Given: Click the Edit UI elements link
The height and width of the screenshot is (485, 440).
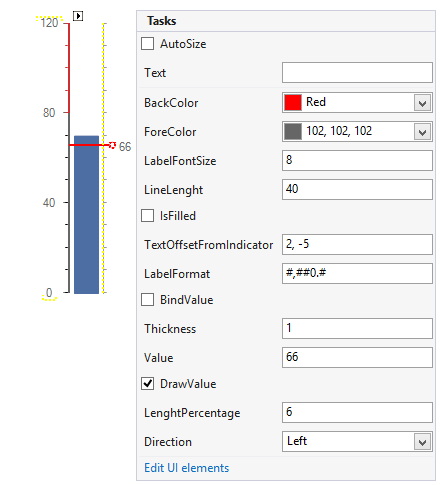Looking at the screenshot, I should point(187,468).
